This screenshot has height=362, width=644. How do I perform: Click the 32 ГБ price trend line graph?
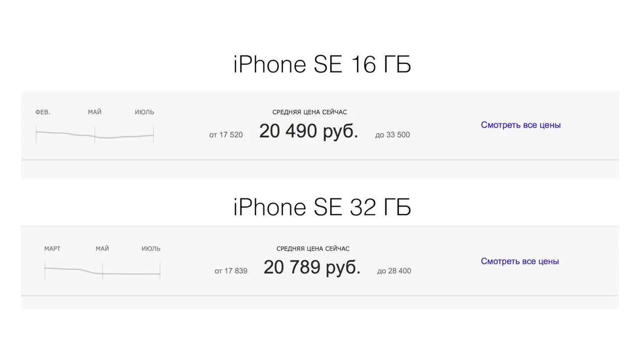coord(102,271)
